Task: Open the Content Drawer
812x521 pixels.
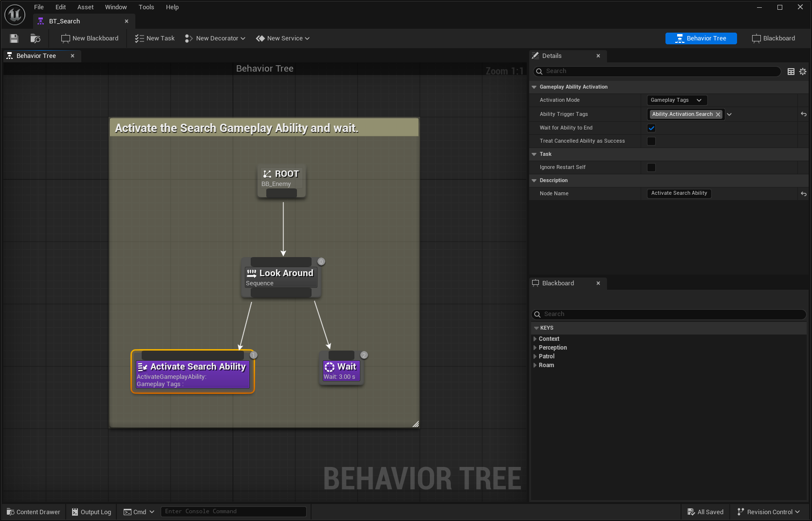Action: pos(33,512)
